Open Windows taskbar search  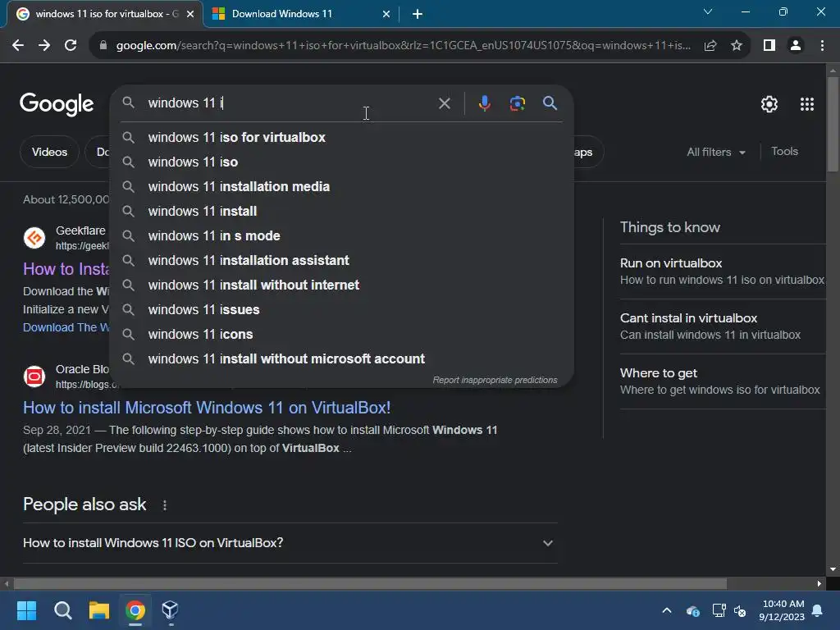coord(62,610)
